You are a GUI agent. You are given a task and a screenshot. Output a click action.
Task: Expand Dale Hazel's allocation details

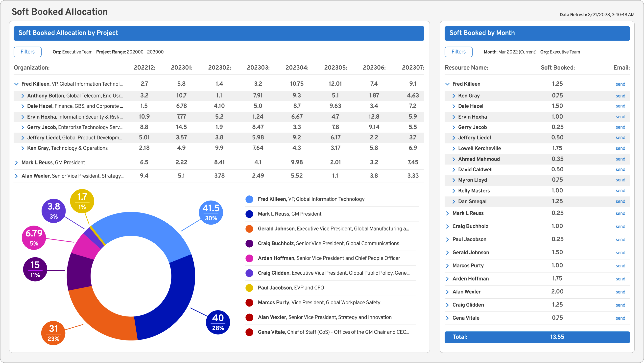click(23, 106)
